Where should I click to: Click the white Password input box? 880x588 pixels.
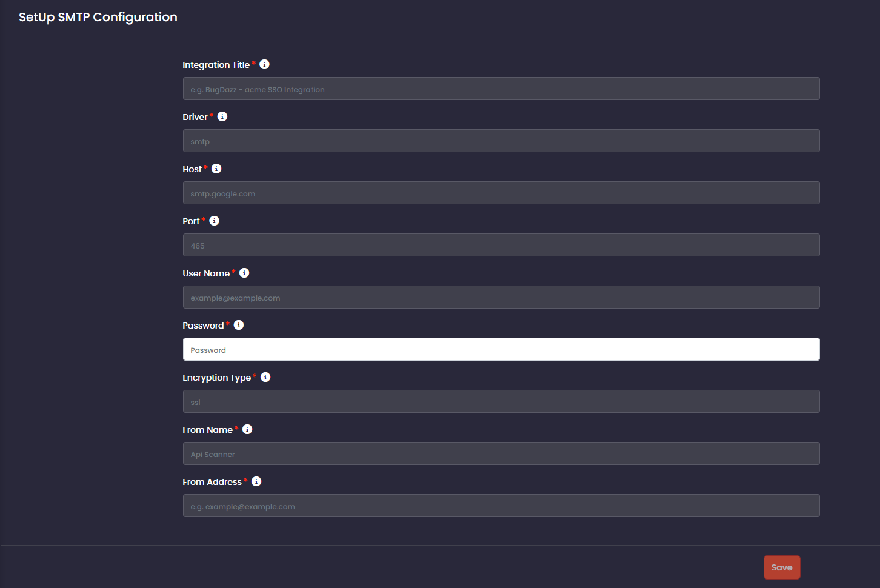[501, 349]
